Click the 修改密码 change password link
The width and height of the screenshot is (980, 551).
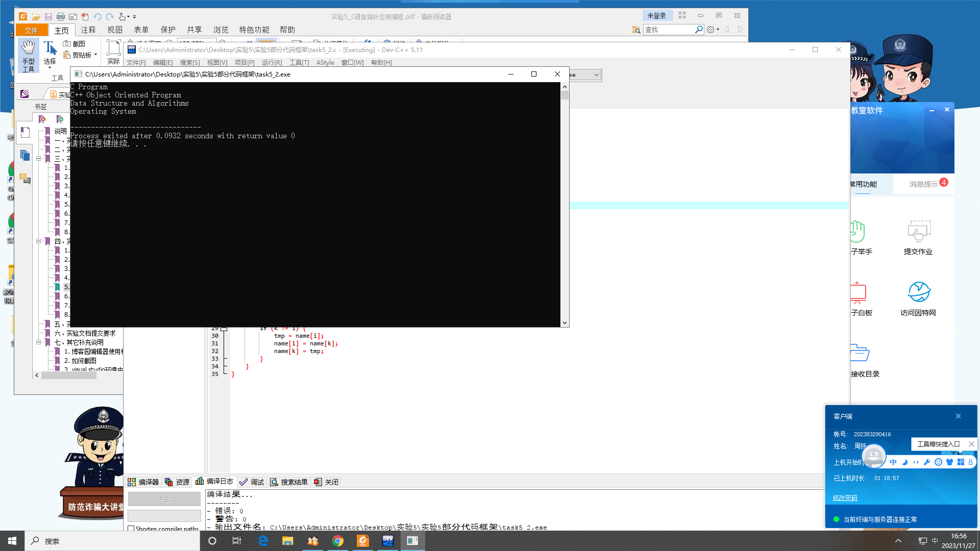tap(845, 498)
